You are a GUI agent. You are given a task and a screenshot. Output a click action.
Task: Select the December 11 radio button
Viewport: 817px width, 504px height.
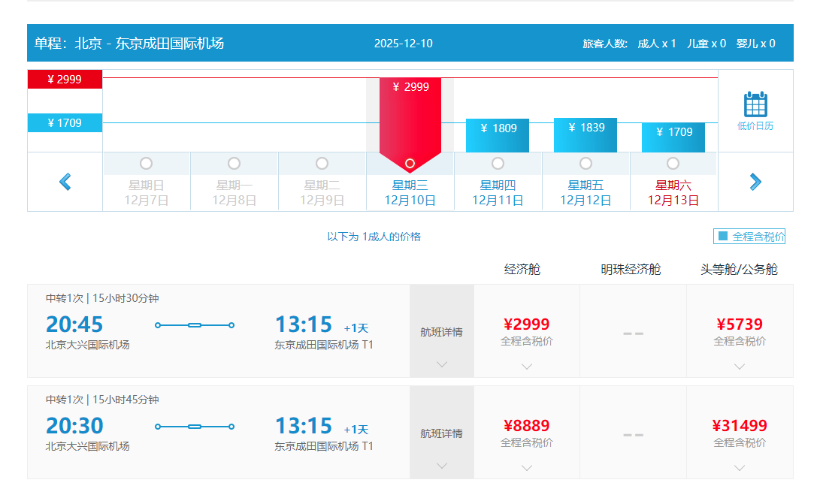click(498, 164)
